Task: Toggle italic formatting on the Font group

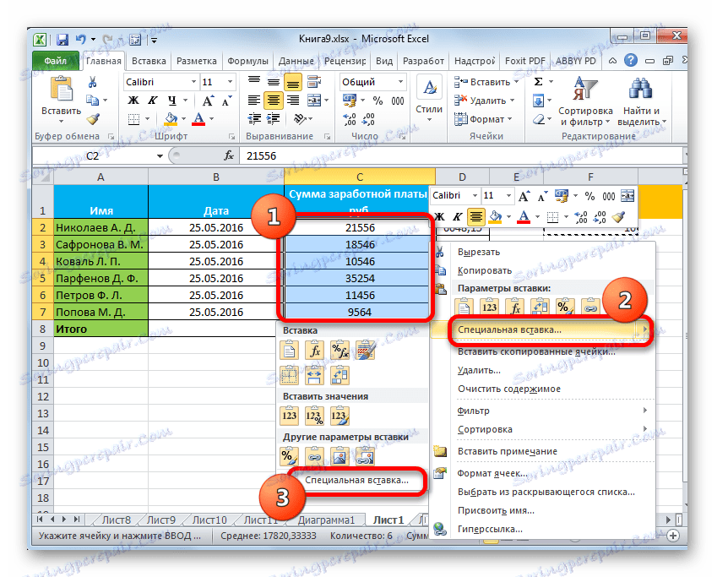Action: coord(152,101)
